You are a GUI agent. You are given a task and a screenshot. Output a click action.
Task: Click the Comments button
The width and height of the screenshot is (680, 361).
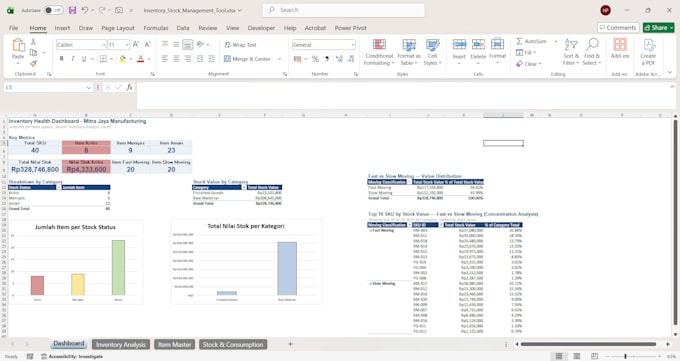tap(618, 28)
